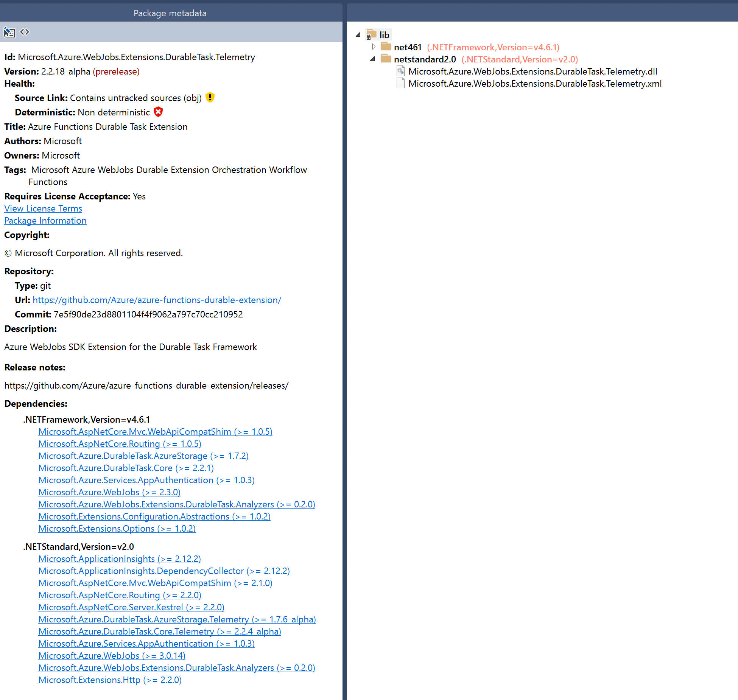Open the azure-functions-durable-extension repository URL
Screen dimensions: 738x700
pyautogui.click(x=157, y=300)
